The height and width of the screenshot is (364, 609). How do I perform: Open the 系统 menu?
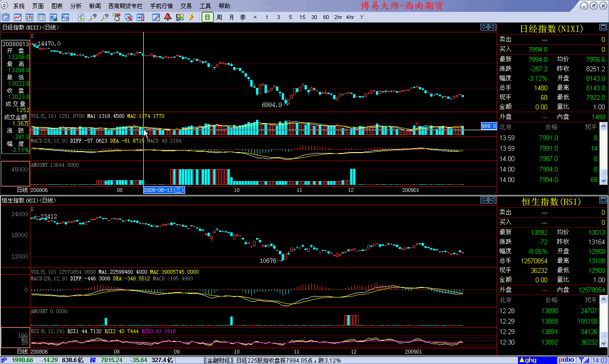click(x=19, y=6)
